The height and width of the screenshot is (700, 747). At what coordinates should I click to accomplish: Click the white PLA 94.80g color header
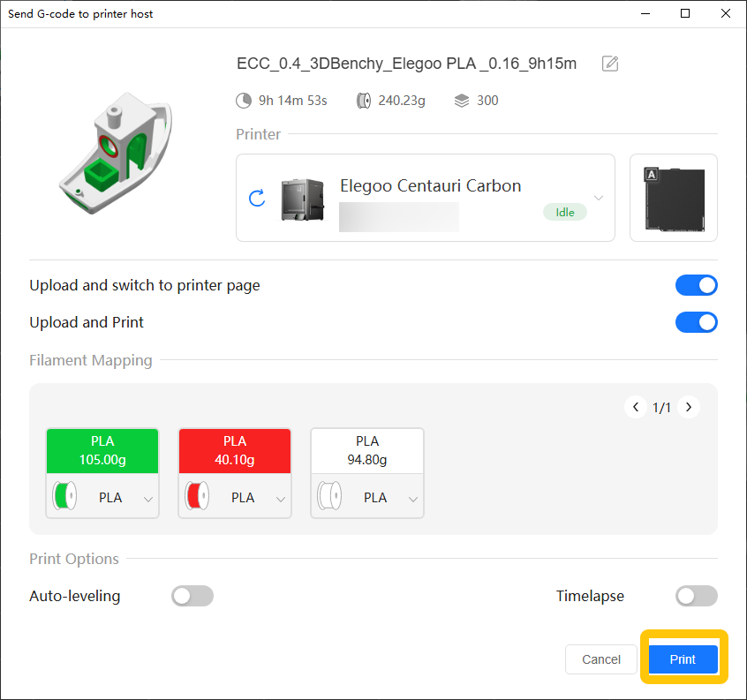[x=367, y=450]
